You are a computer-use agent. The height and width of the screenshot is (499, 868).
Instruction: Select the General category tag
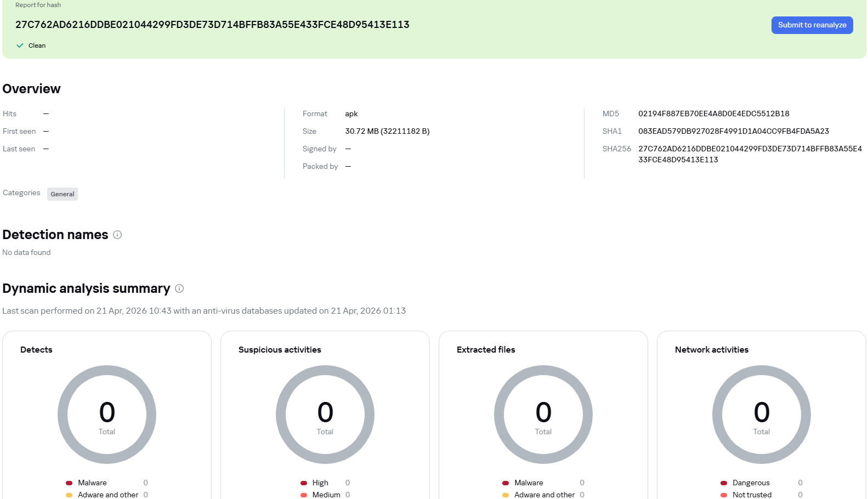(x=63, y=194)
